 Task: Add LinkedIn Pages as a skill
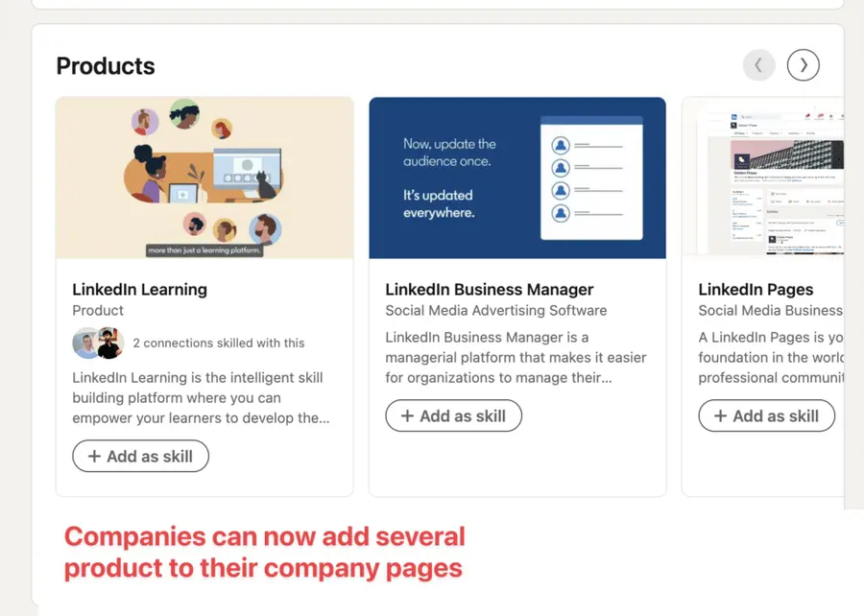766,415
